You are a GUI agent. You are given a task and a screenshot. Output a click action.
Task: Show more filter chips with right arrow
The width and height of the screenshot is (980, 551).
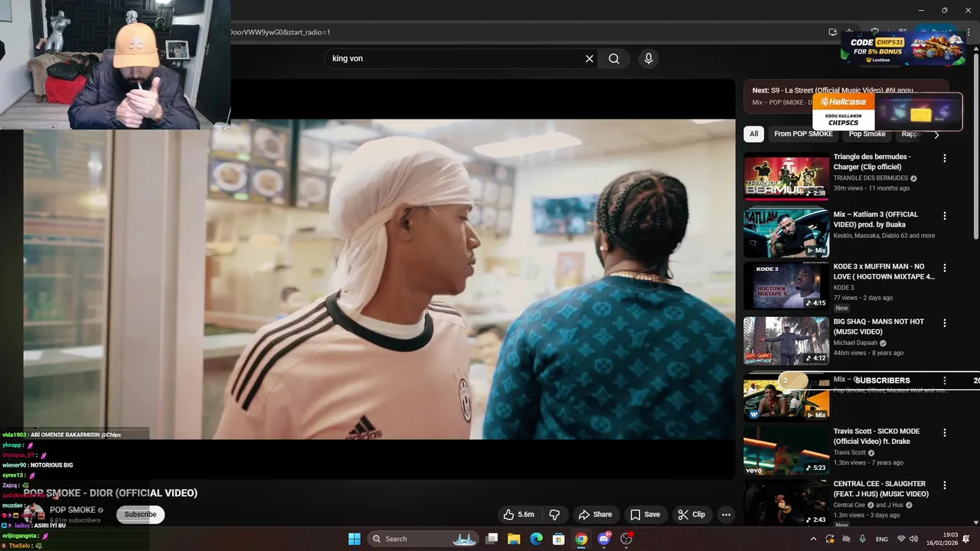(x=936, y=135)
